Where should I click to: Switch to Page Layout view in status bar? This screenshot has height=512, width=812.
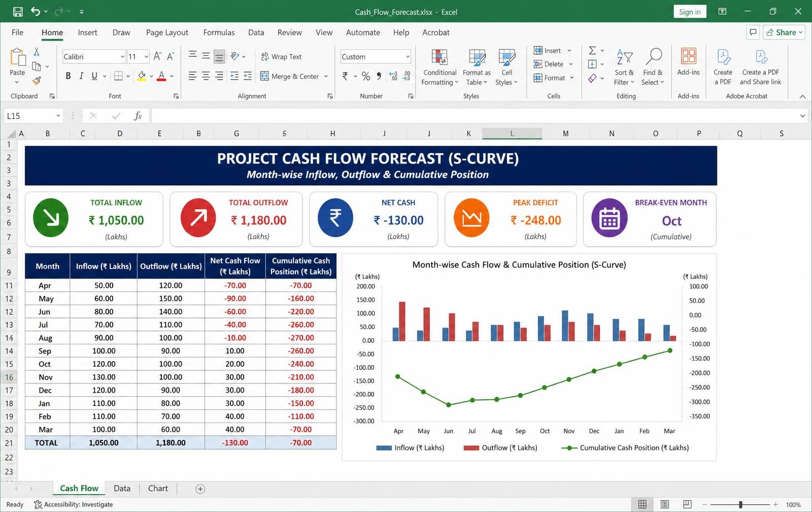[665, 504]
